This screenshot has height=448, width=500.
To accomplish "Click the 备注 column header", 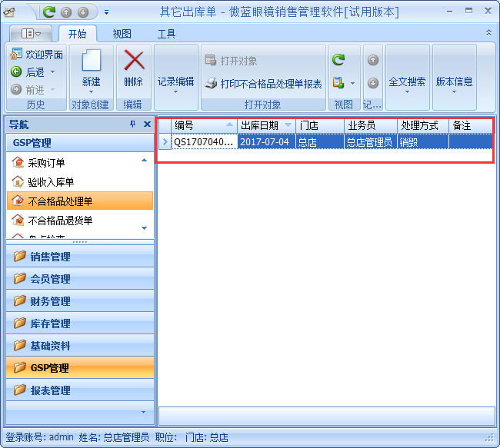I will point(471,125).
